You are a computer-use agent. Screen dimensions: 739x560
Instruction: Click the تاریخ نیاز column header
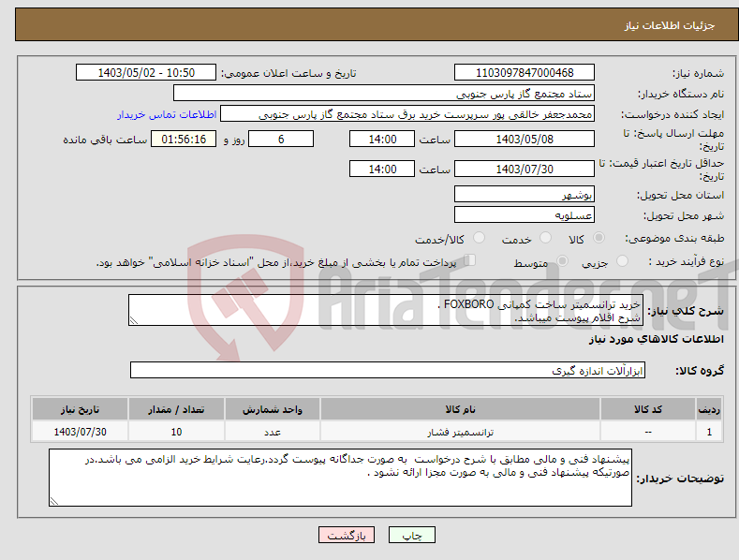coord(80,409)
